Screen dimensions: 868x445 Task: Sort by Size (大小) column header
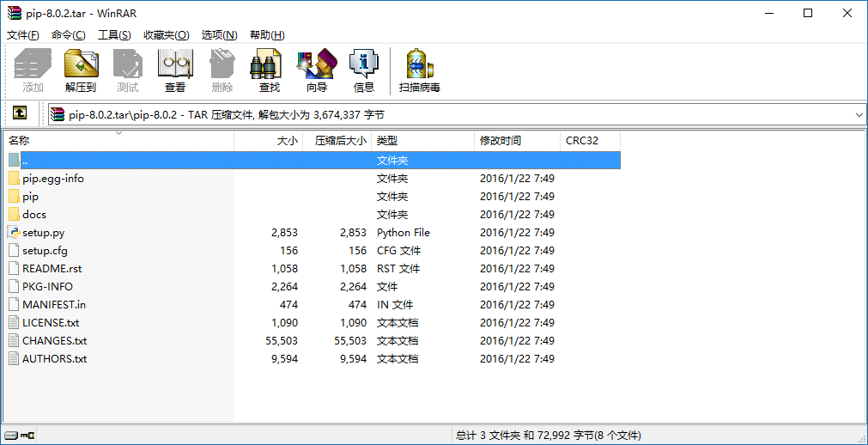tap(269, 141)
